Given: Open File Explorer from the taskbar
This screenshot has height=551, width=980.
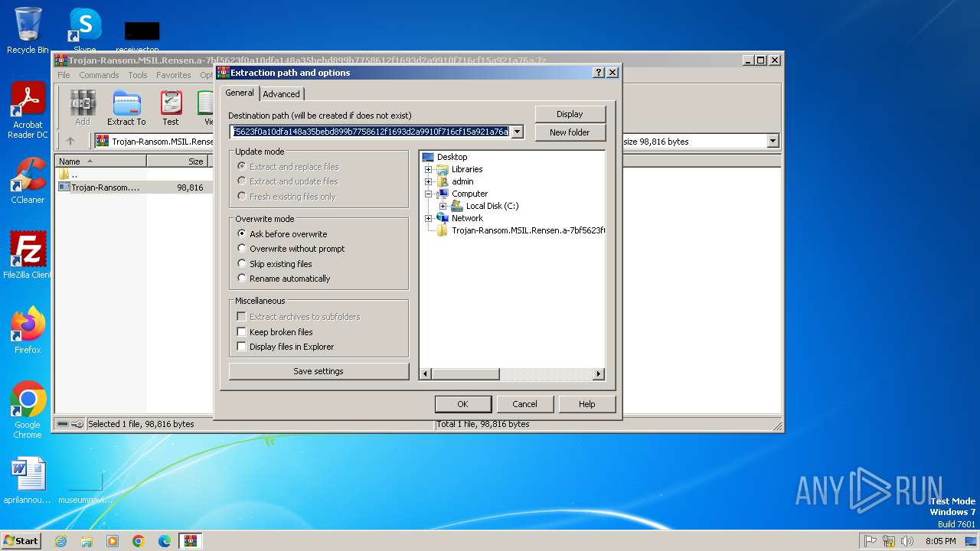Looking at the screenshot, I should point(87,541).
